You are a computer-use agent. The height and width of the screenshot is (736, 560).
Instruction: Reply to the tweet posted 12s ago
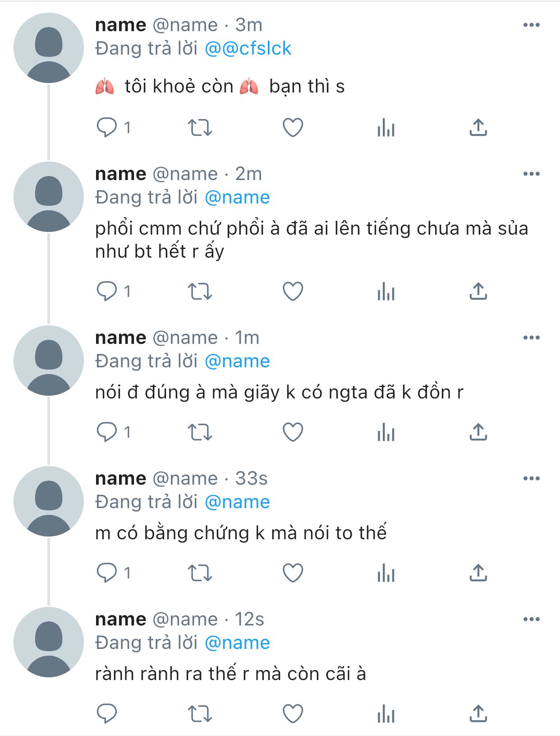[x=107, y=714]
